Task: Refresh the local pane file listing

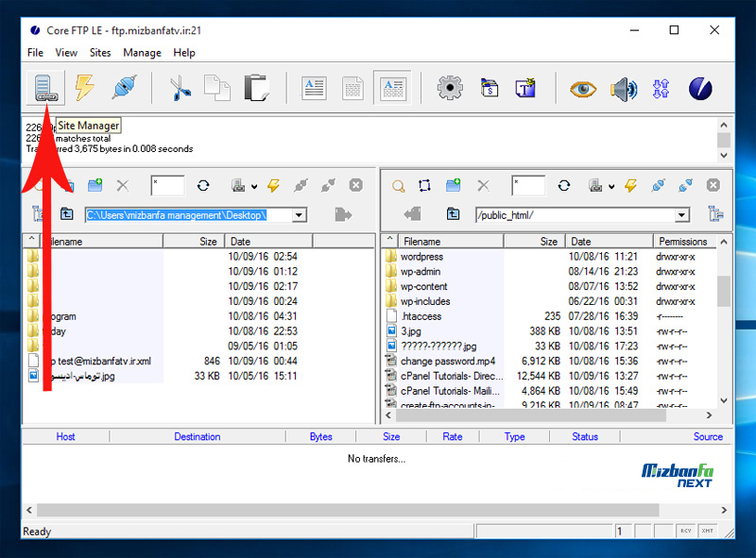Action: (x=203, y=185)
